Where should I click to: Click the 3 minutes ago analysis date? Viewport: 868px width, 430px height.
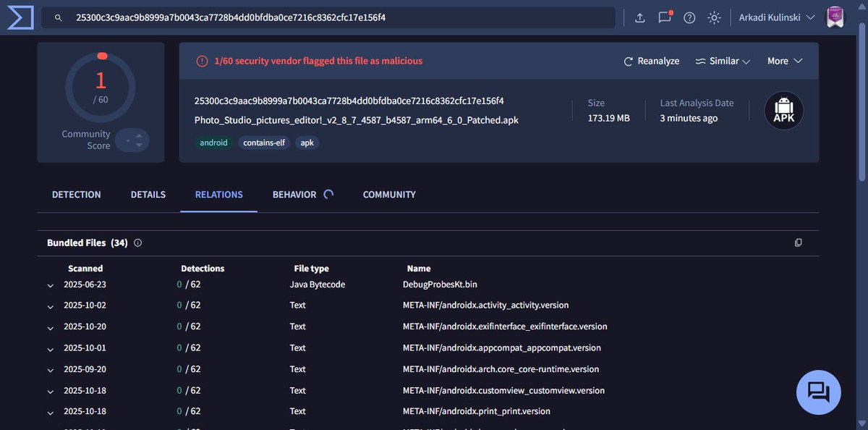(689, 118)
